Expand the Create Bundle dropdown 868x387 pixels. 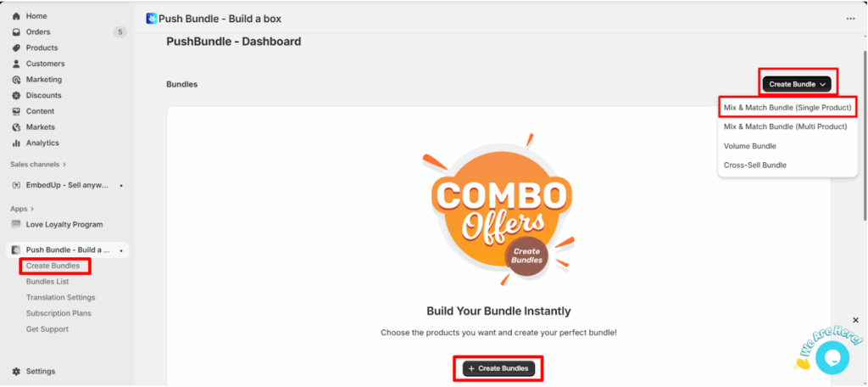tap(797, 84)
